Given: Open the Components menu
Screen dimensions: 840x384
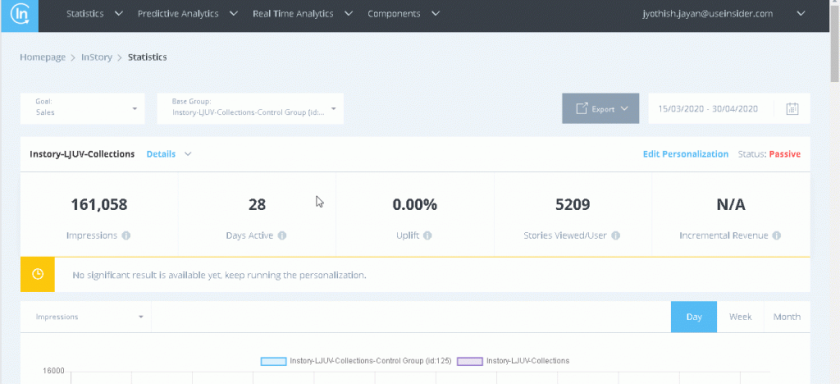Looking at the screenshot, I should [403, 14].
